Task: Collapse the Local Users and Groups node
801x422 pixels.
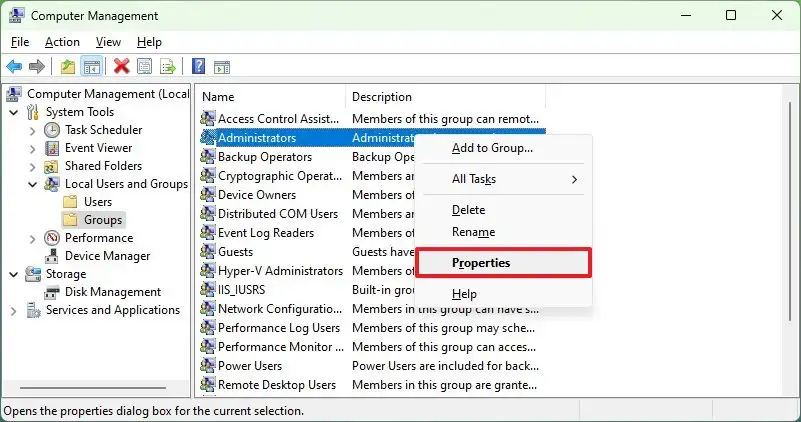Action: (x=33, y=184)
